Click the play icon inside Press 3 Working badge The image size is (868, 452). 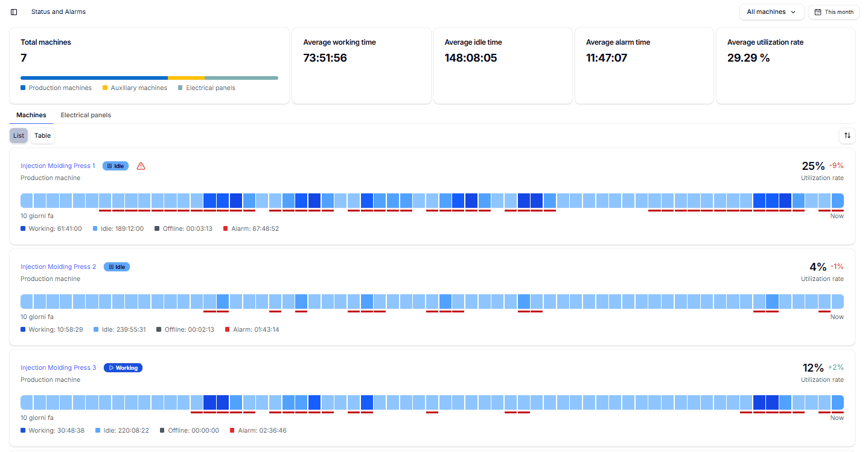tap(112, 367)
